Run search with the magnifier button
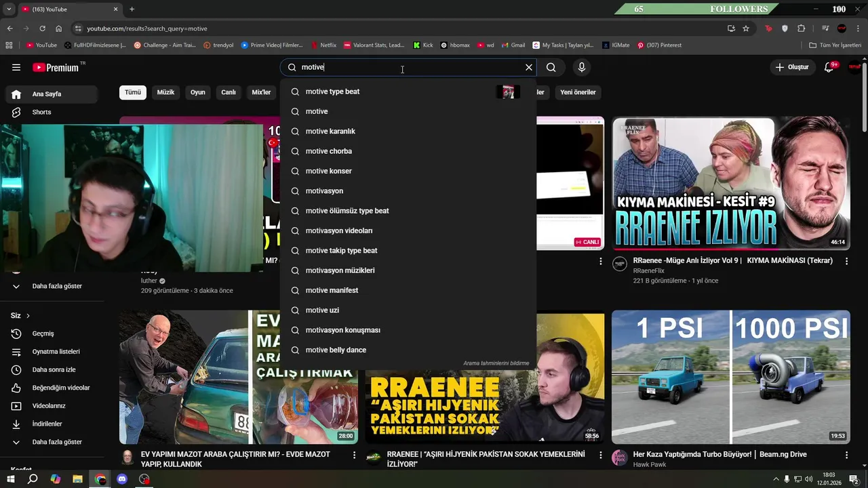 pos(551,67)
